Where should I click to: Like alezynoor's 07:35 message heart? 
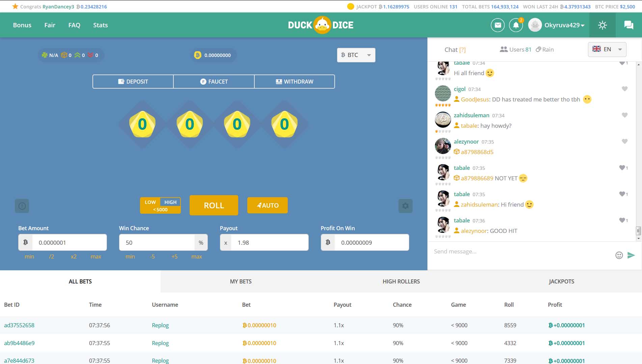[624, 141]
